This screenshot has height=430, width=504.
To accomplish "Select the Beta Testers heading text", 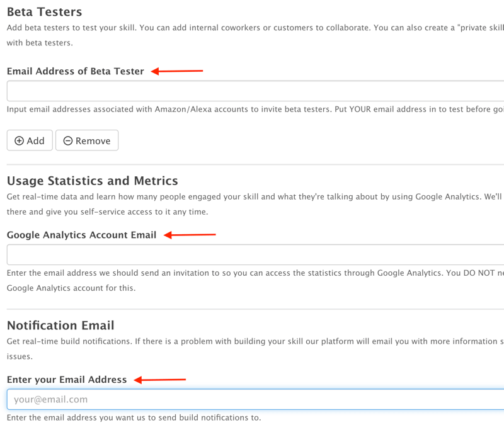I will (44, 12).
